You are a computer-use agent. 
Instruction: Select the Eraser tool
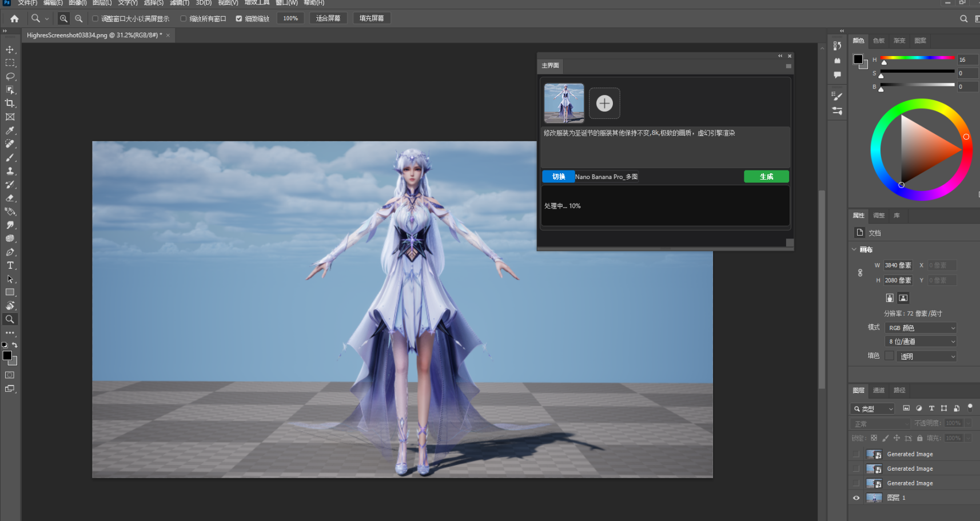pos(10,198)
